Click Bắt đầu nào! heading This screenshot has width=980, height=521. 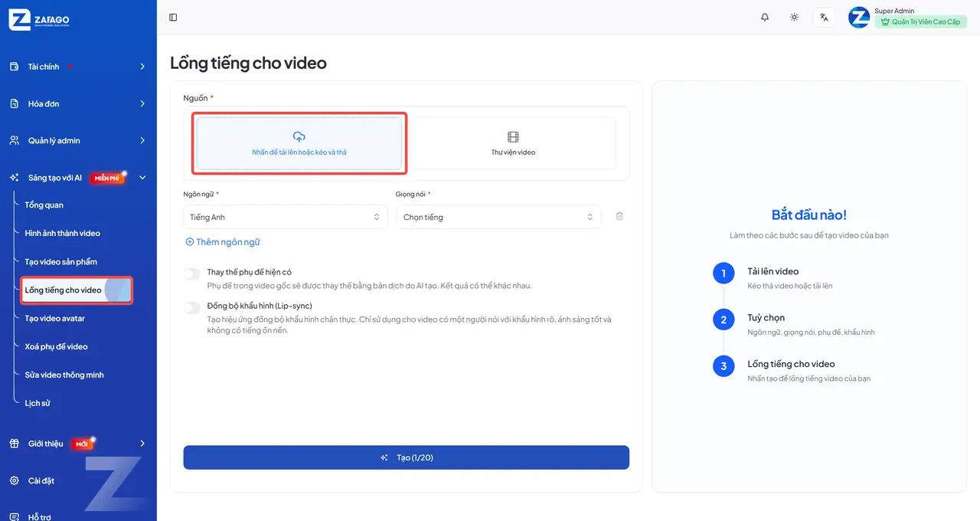808,215
